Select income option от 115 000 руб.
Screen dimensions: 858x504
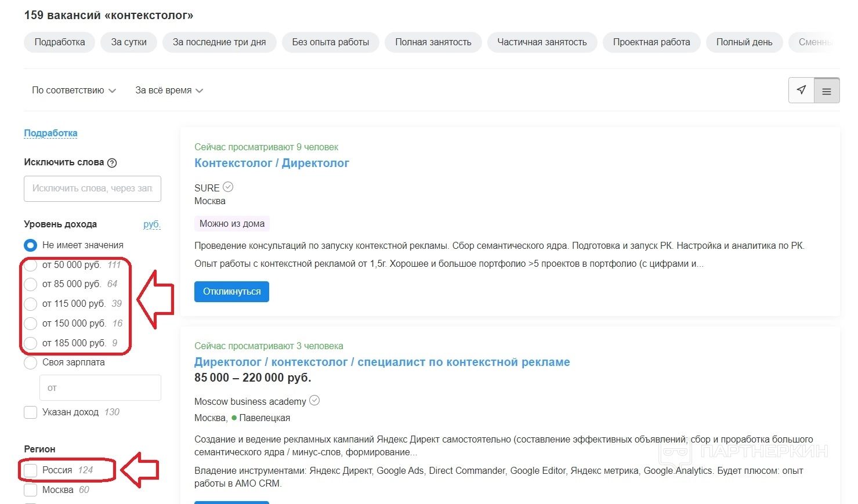tap(31, 304)
